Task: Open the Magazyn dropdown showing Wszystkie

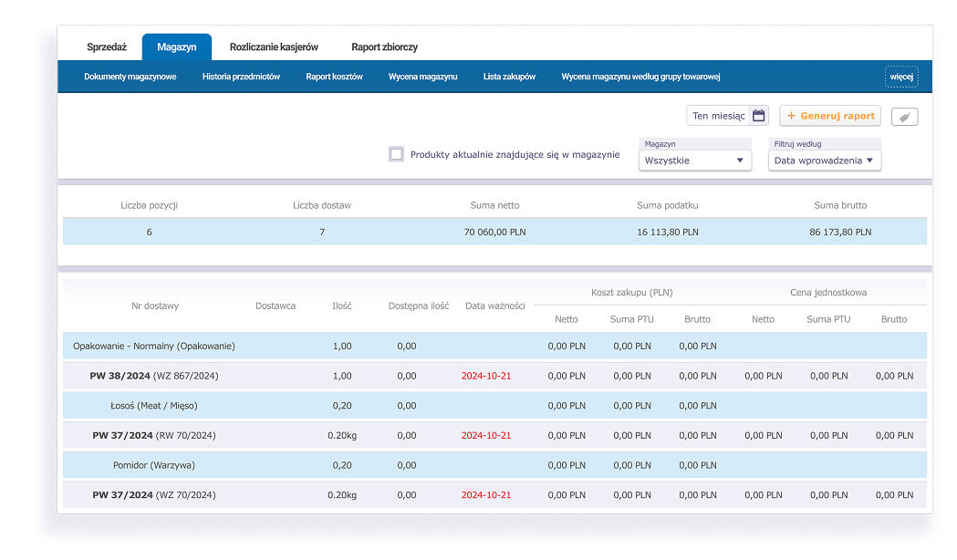Action: point(694,161)
